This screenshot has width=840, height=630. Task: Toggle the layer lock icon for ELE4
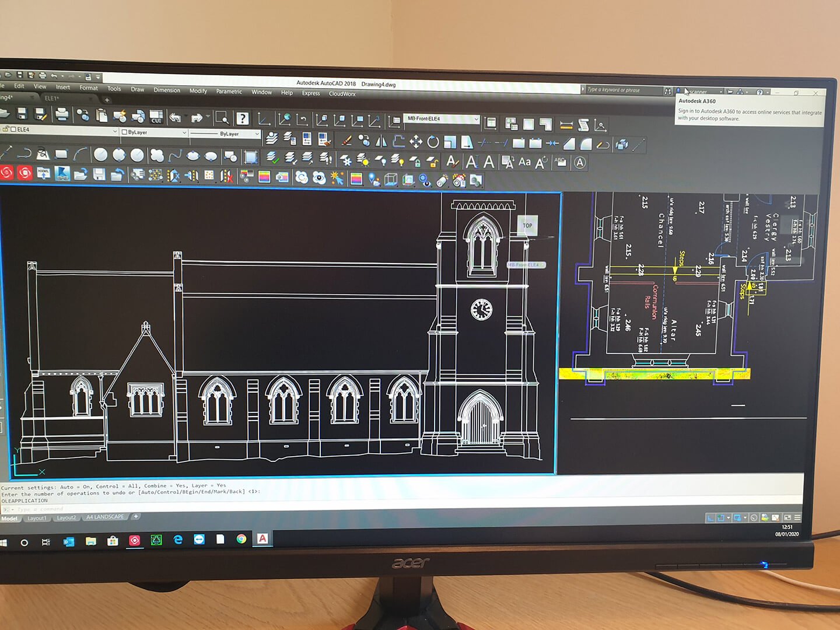(x=6, y=129)
